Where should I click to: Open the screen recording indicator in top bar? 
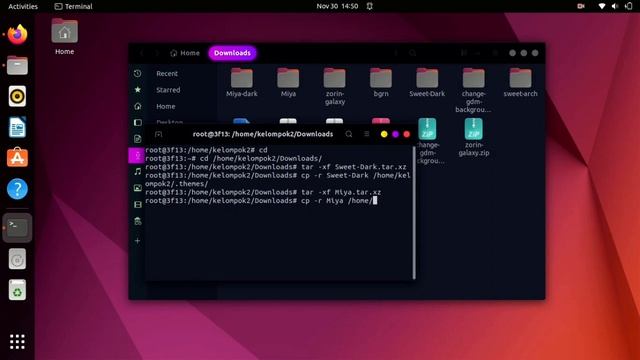coord(581,6)
